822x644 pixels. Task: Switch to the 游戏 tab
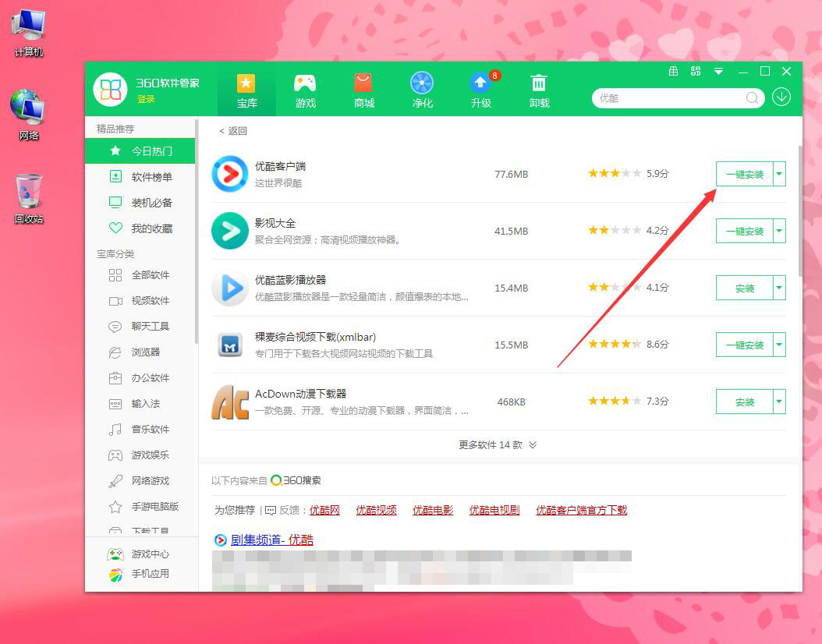click(x=305, y=90)
